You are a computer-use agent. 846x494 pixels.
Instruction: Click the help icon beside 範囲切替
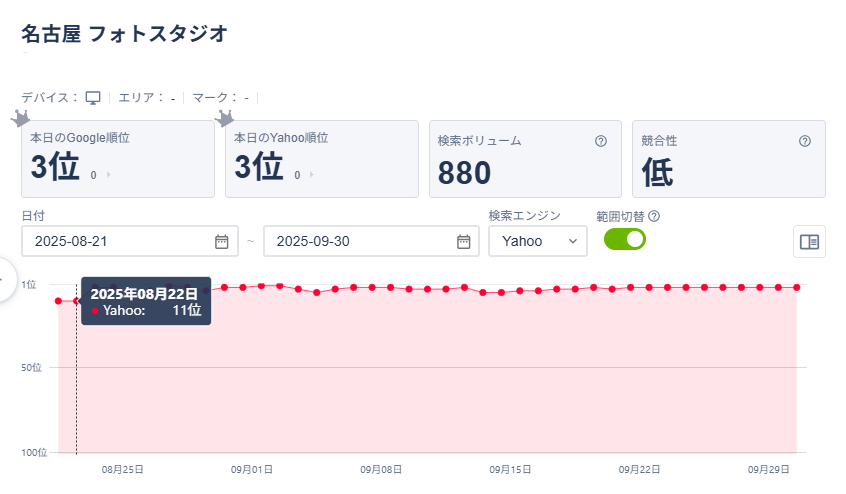655,216
